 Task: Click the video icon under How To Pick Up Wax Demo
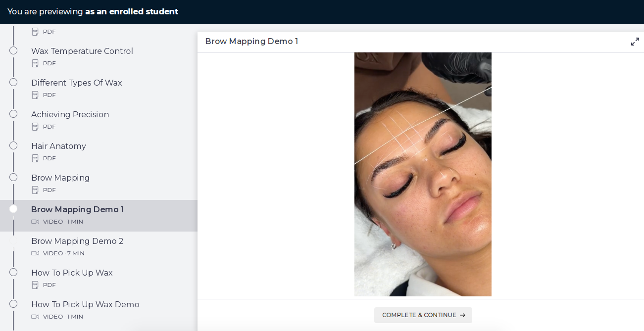pos(35,316)
